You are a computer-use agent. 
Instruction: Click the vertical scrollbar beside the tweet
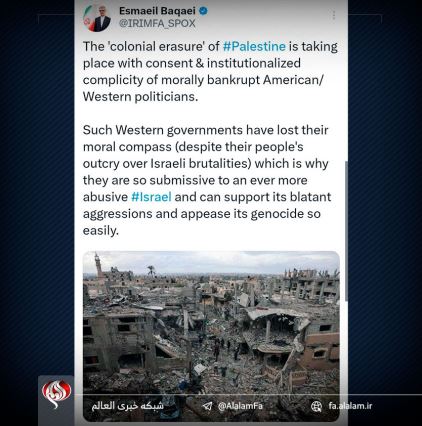coord(346,231)
